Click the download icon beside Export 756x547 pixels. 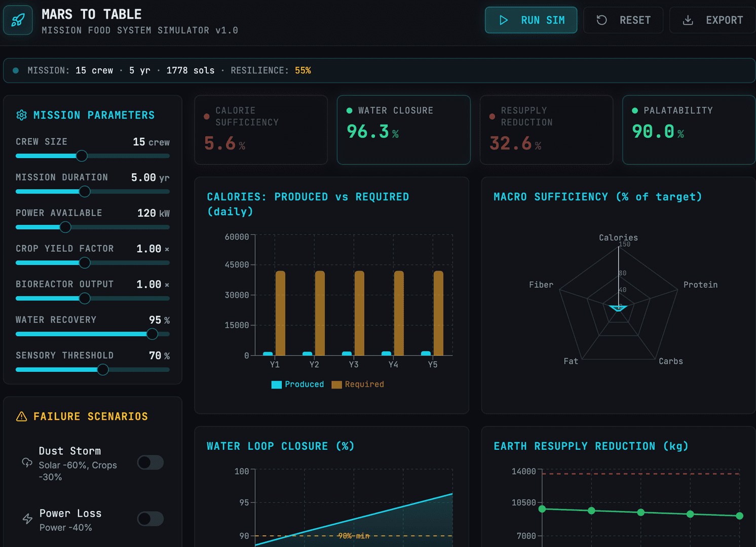(688, 20)
